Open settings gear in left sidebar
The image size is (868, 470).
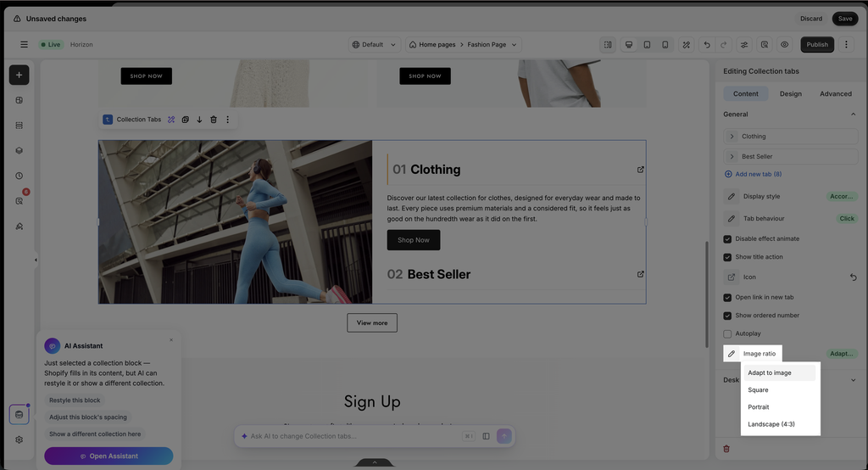(19, 439)
